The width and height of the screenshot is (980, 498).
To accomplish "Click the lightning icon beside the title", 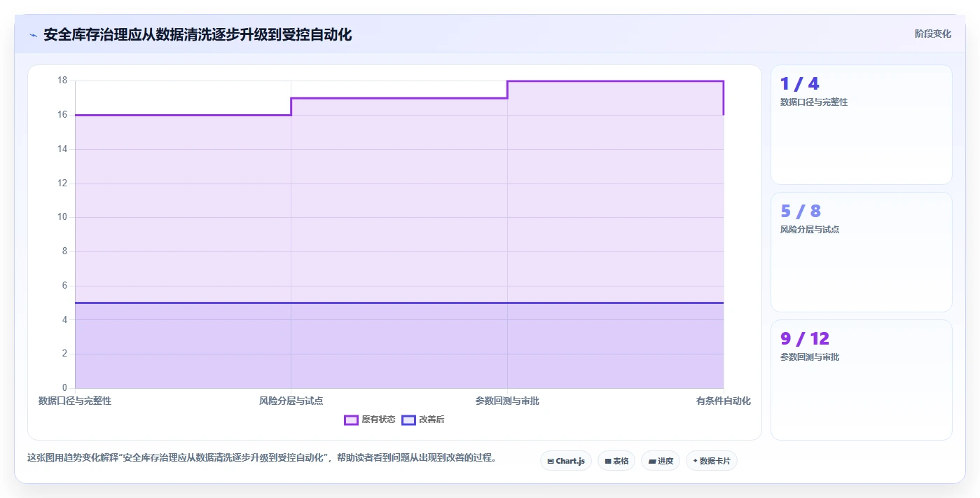I will (33, 35).
